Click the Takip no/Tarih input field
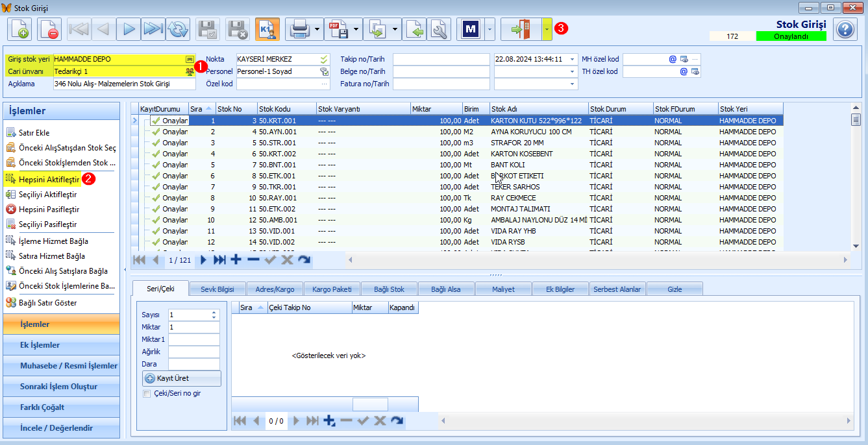The width and height of the screenshot is (868, 445). 441,59
